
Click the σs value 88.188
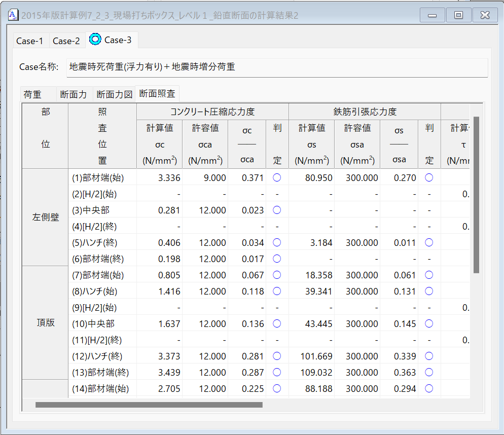[318, 388]
